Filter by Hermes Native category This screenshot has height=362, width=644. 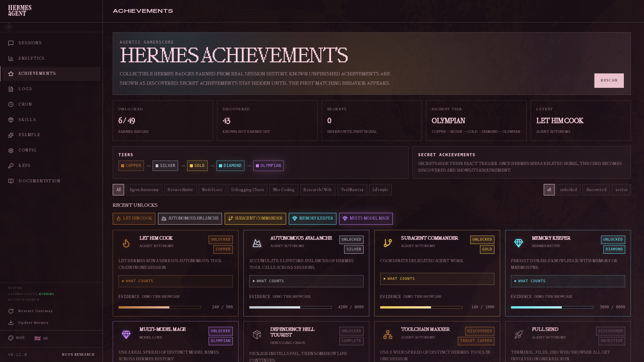coord(180,190)
